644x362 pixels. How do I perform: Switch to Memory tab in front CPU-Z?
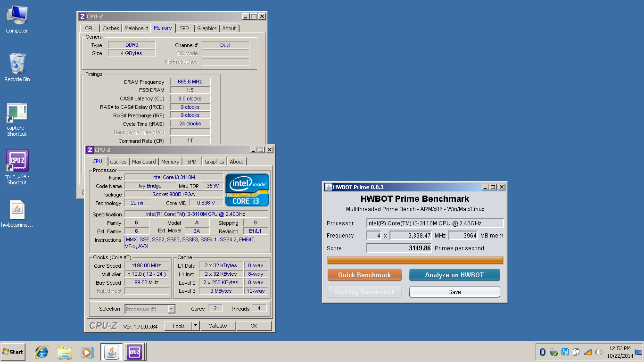click(x=170, y=162)
